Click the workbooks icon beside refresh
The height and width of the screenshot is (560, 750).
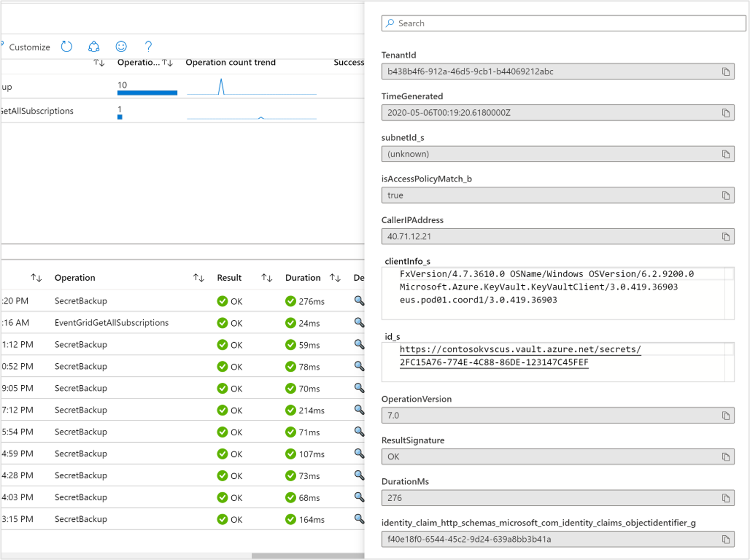(94, 47)
